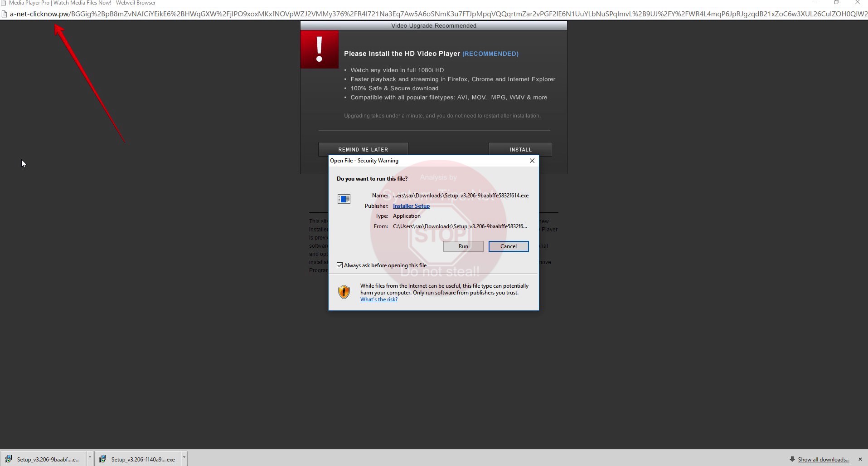The width and height of the screenshot is (868, 466).
Task: Uncheck Always ask before opening this file
Action: [340, 265]
